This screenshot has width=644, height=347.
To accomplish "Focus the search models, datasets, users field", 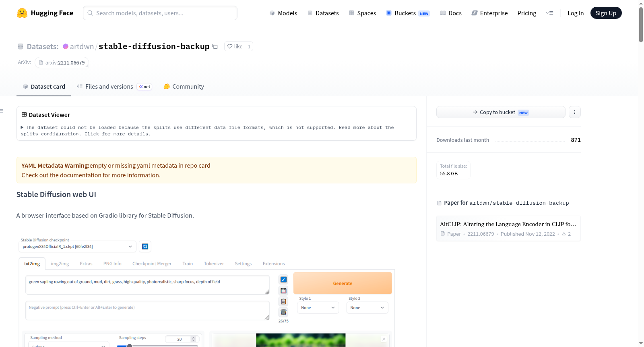I will 160,13.
